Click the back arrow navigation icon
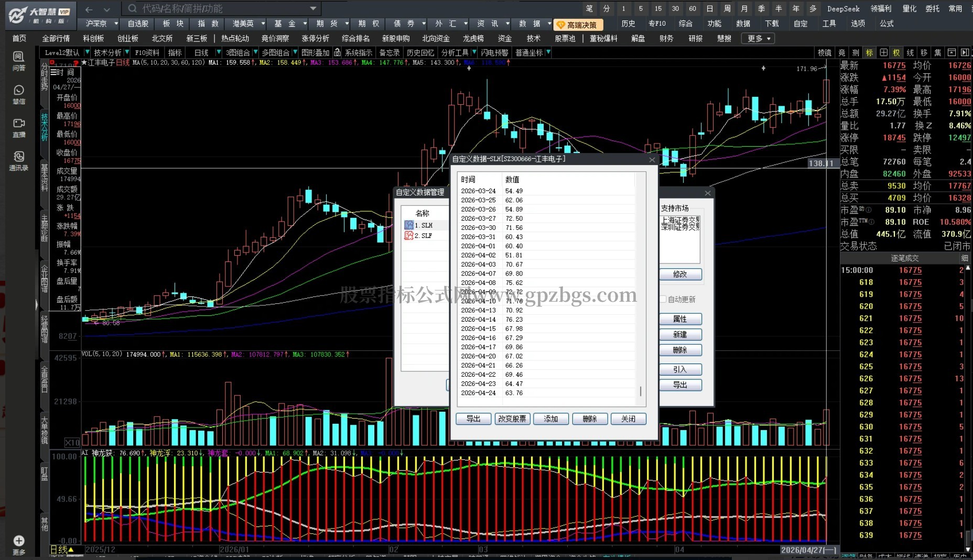This screenshot has width=973, height=560. point(89,9)
